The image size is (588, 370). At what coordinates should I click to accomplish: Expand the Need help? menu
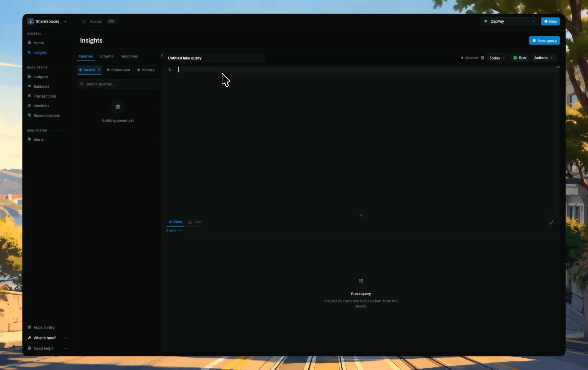tap(47, 348)
